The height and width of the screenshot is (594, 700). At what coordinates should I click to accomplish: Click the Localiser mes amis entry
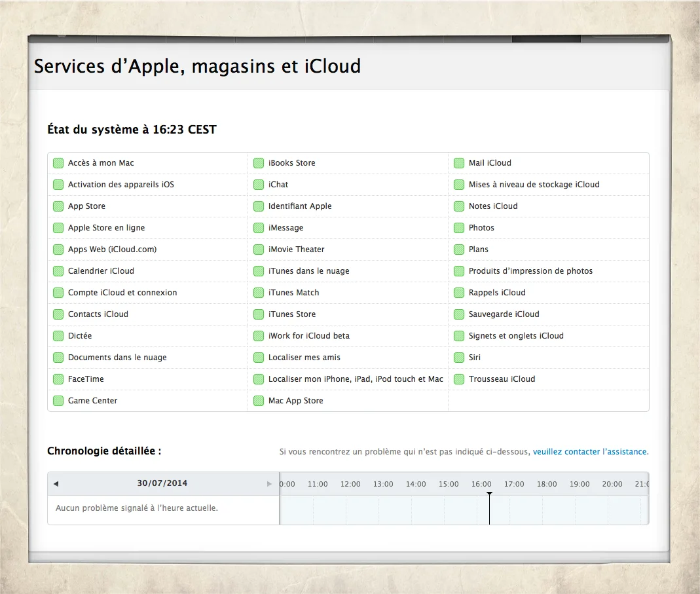[x=348, y=358]
